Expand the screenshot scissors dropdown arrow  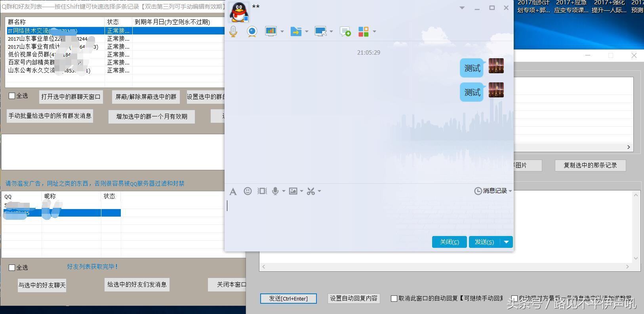tap(319, 191)
